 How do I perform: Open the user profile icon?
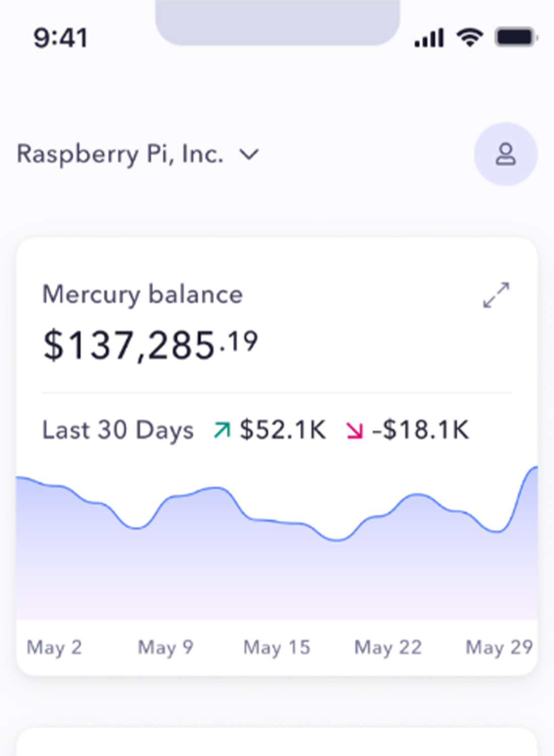tap(506, 154)
